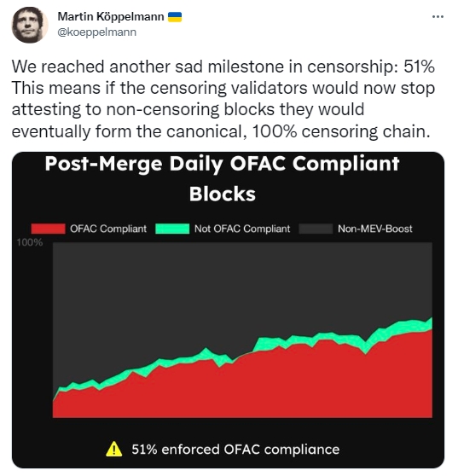Click the Ukraine flag emoji by the name
The image size is (458, 476).
point(175,17)
